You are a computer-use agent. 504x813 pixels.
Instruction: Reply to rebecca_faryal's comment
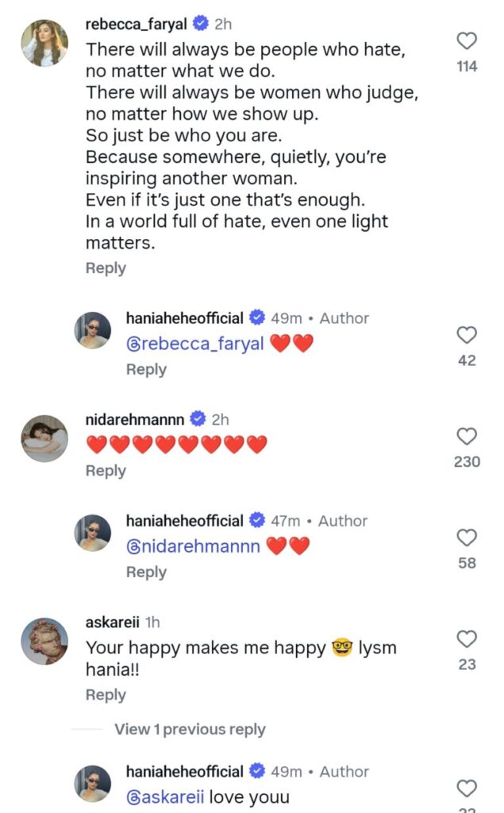point(106,268)
